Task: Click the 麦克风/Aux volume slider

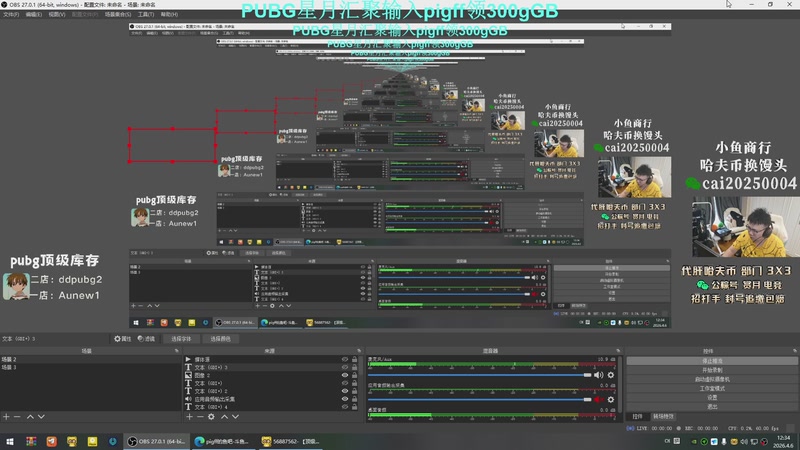Action: (480, 375)
